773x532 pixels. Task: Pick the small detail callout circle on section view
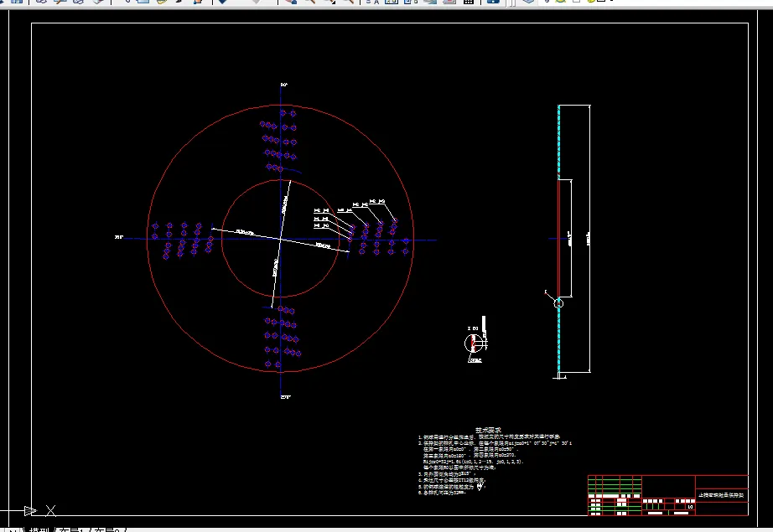558,303
